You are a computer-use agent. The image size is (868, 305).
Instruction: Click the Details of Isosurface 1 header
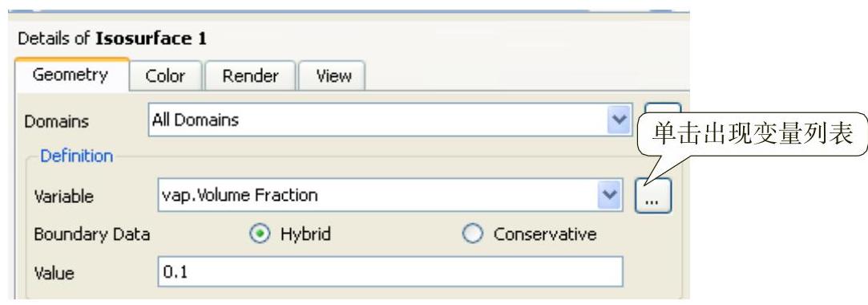pos(112,39)
